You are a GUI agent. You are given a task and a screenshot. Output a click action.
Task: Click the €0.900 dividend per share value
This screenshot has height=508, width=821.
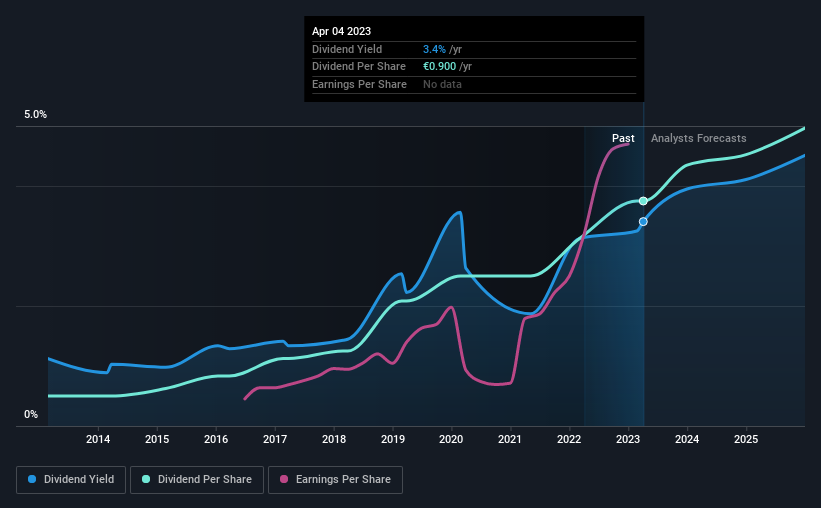pos(439,67)
